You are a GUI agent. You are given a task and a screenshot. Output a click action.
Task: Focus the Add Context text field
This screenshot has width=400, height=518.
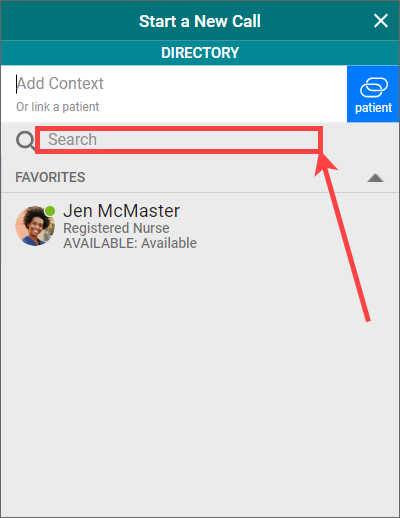click(173, 83)
